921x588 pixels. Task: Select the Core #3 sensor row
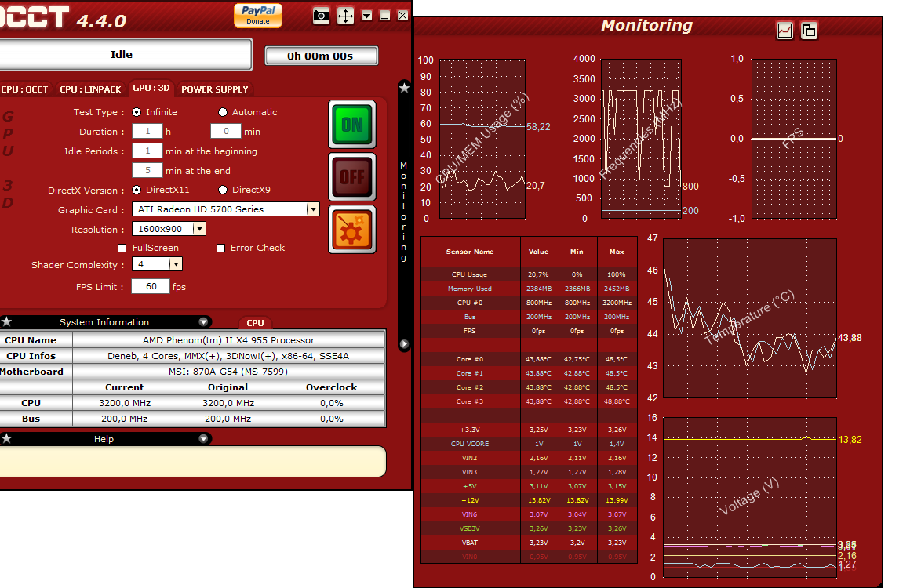(529, 401)
